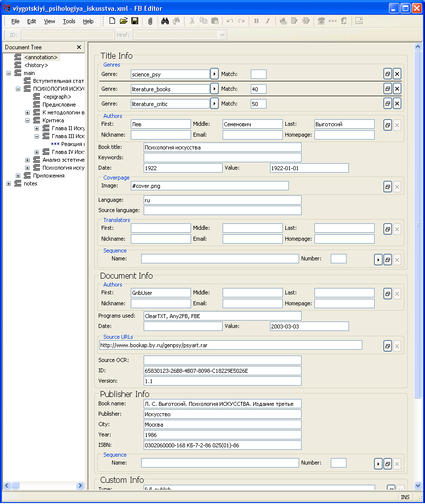Image resolution: width=425 pixels, height=504 pixels.
Task: Open the Edit menu
Action: click(32, 21)
